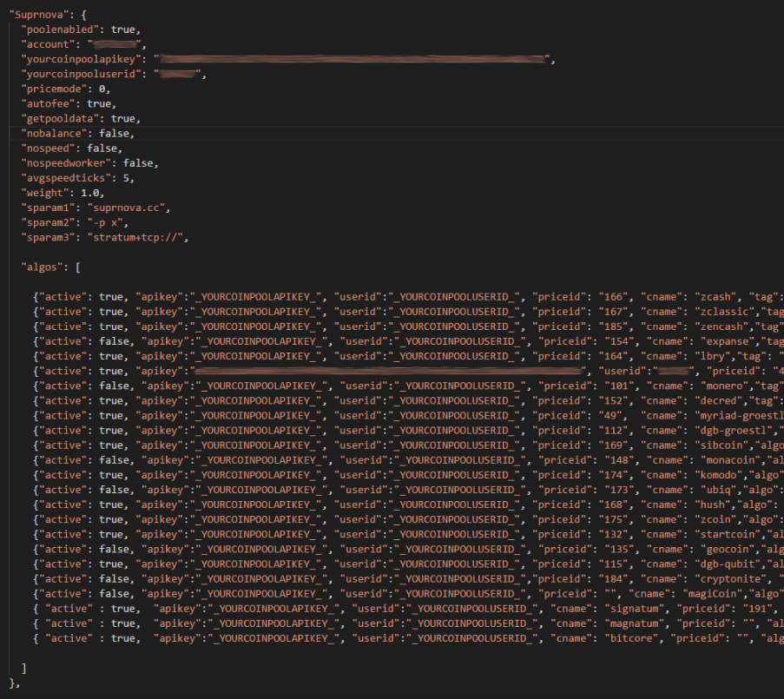Click the priceid value "132"
Viewport: 784px width, 699px height.
pyautogui.click(x=613, y=535)
